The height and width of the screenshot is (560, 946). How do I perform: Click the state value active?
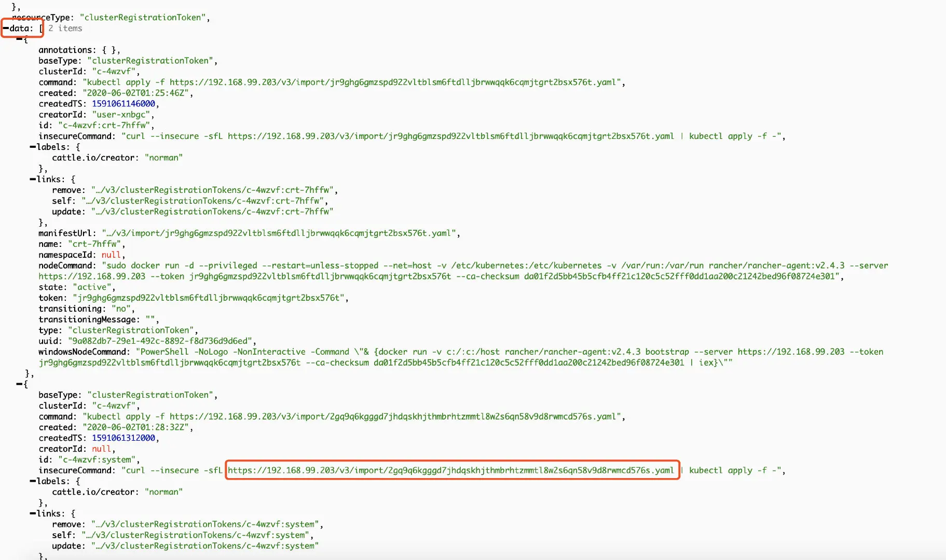[x=92, y=287]
